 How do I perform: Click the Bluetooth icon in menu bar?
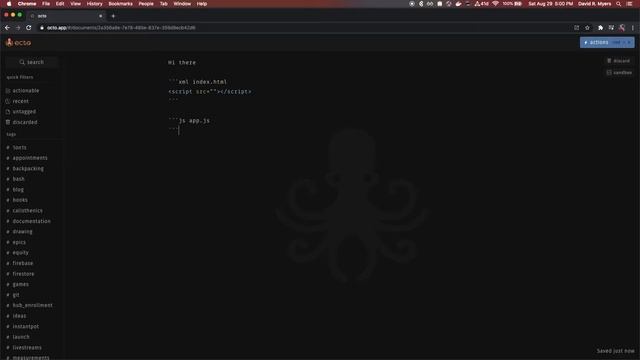coord(421,4)
